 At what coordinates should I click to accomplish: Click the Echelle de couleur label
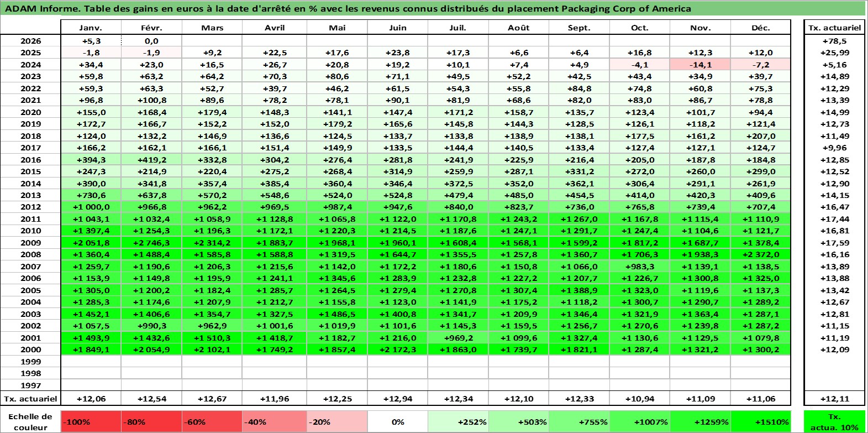coord(30,421)
